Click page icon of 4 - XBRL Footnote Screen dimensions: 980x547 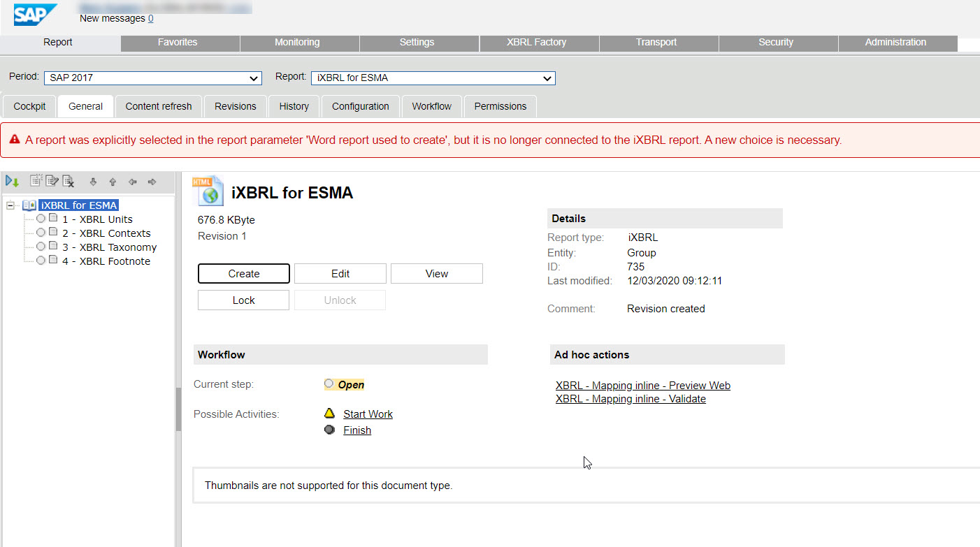(x=54, y=261)
